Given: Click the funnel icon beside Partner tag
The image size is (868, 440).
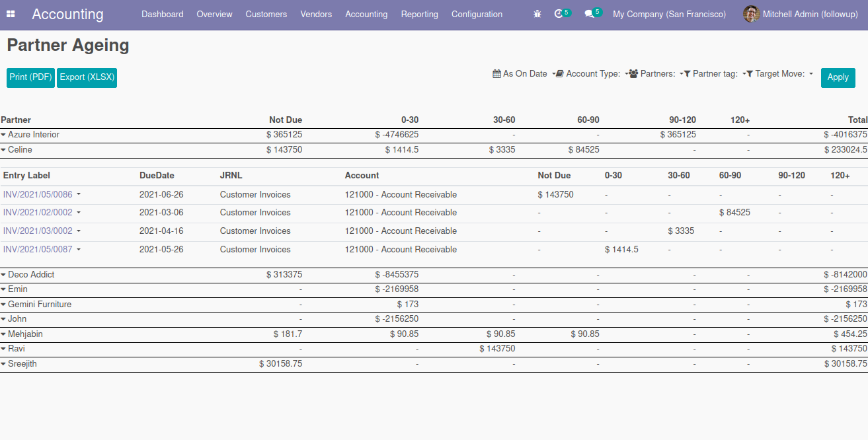Looking at the screenshot, I should (687, 74).
